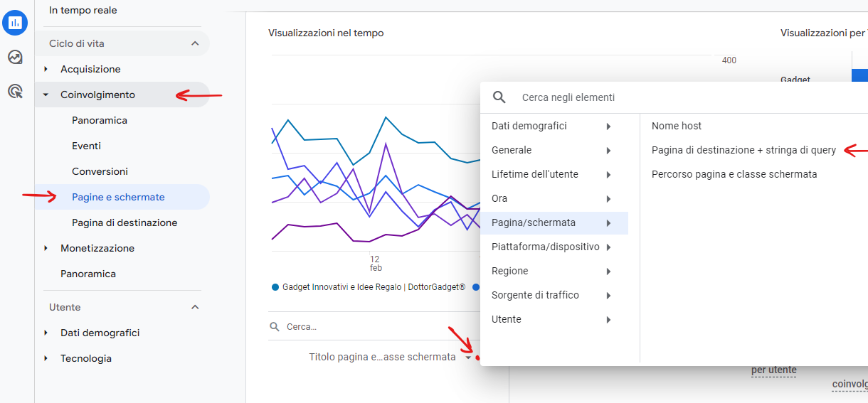
Task: Open the Explore icon in left rail
Action: (x=15, y=57)
